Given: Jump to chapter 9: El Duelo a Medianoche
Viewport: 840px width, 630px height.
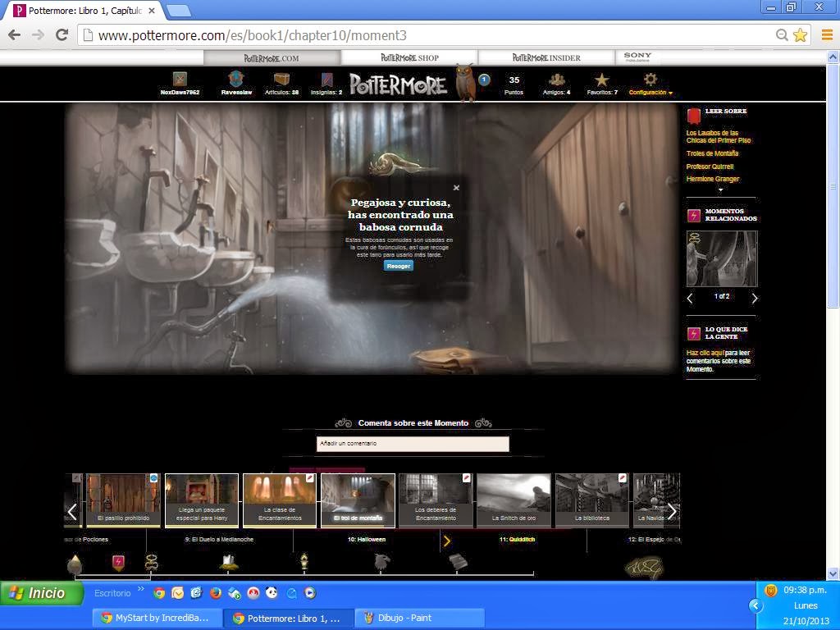Looking at the screenshot, I should tap(219, 540).
